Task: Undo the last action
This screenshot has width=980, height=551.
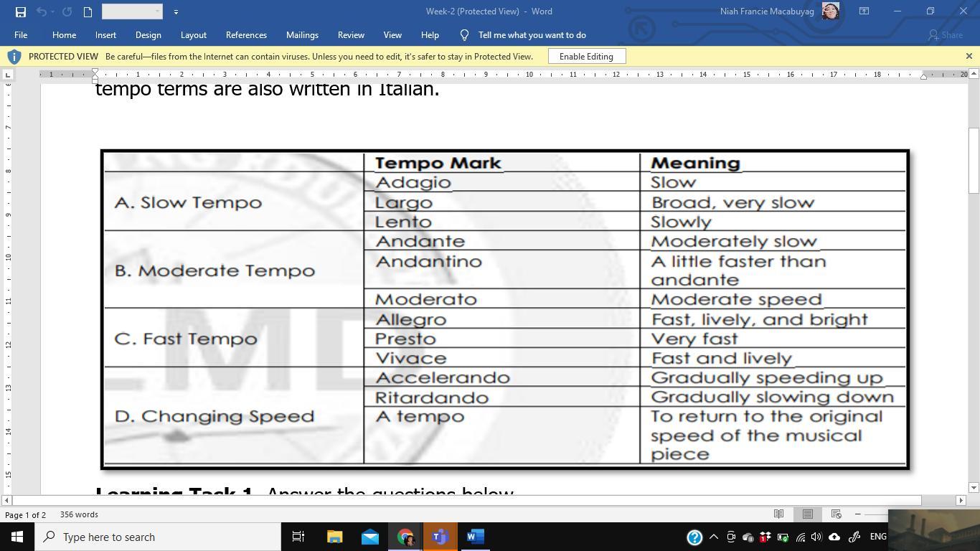Action: coord(40,11)
